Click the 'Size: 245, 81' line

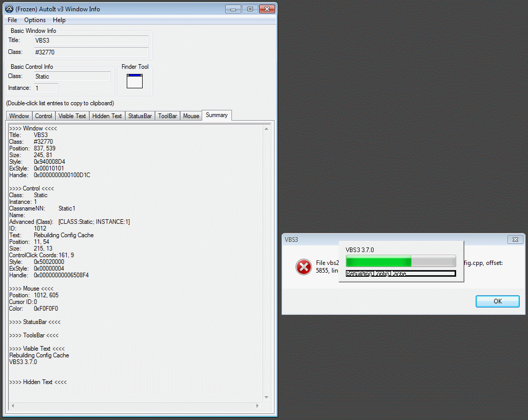(x=31, y=155)
